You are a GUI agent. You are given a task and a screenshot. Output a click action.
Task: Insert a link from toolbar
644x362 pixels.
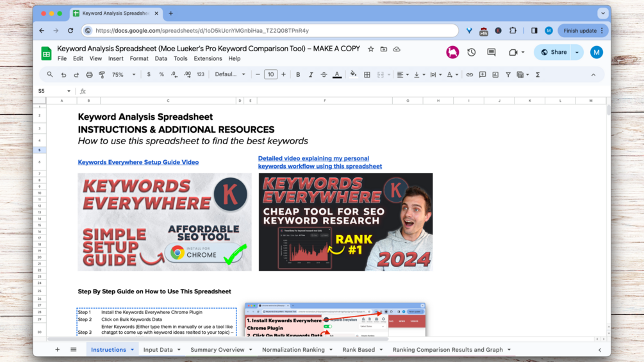[x=470, y=75]
